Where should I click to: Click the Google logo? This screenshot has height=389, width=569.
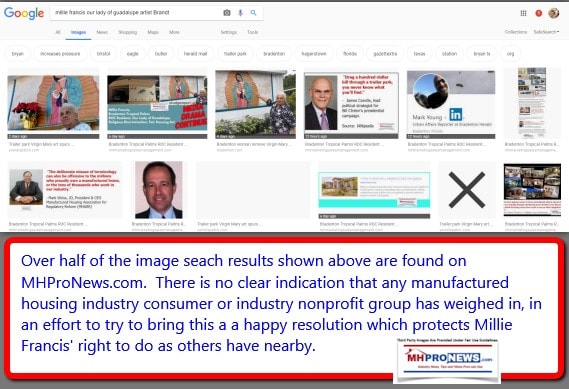point(24,13)
